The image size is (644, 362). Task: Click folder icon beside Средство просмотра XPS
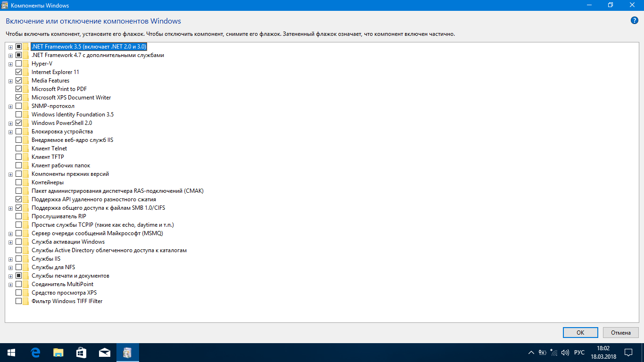point(25,293)
